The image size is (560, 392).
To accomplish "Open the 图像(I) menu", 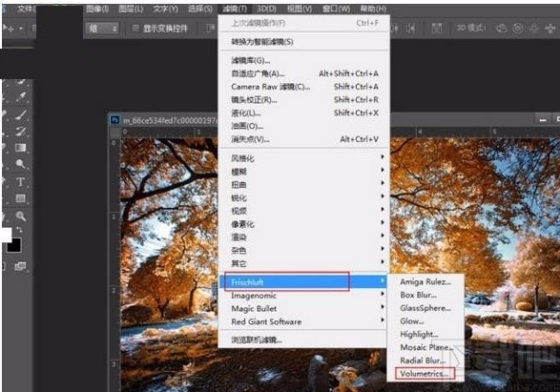I will pyautogui.click(x=96, y=9).
